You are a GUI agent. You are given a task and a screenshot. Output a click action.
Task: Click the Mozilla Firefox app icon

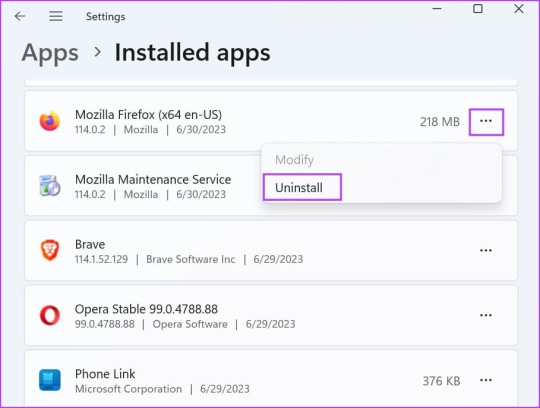point(50,121)
